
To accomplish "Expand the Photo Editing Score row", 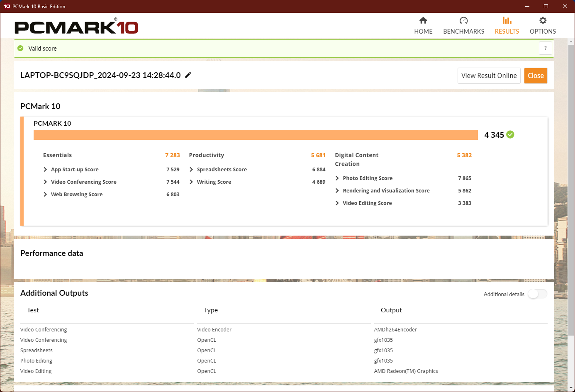I will 337,178.
